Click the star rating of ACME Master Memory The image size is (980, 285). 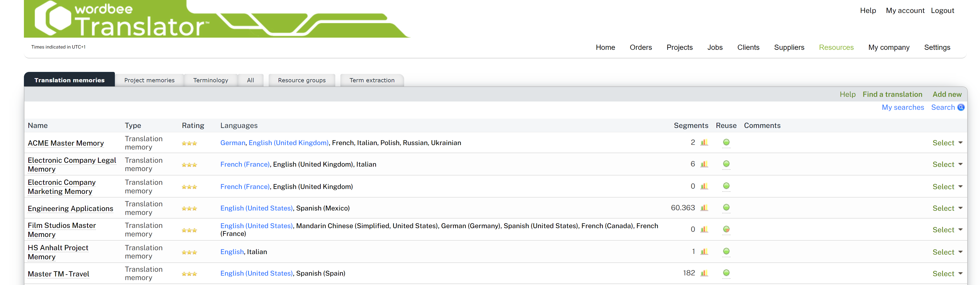pyautogui.click(x=189, y=143)
